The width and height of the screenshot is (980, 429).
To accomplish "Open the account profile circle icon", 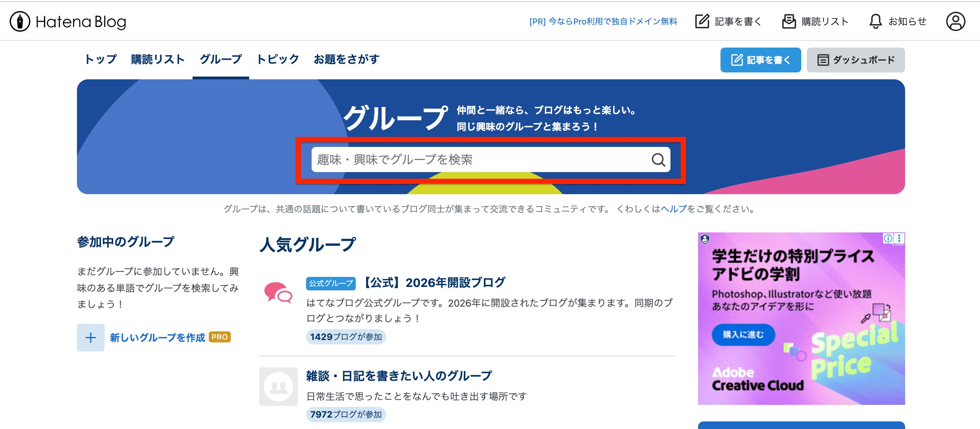I will [955, 22].
